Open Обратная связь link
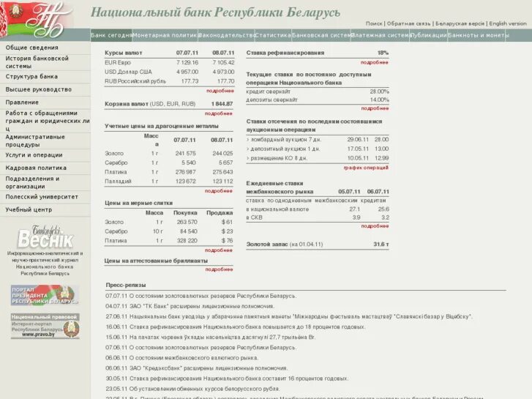This screenshot has height=399, width=532. [408, 23]
